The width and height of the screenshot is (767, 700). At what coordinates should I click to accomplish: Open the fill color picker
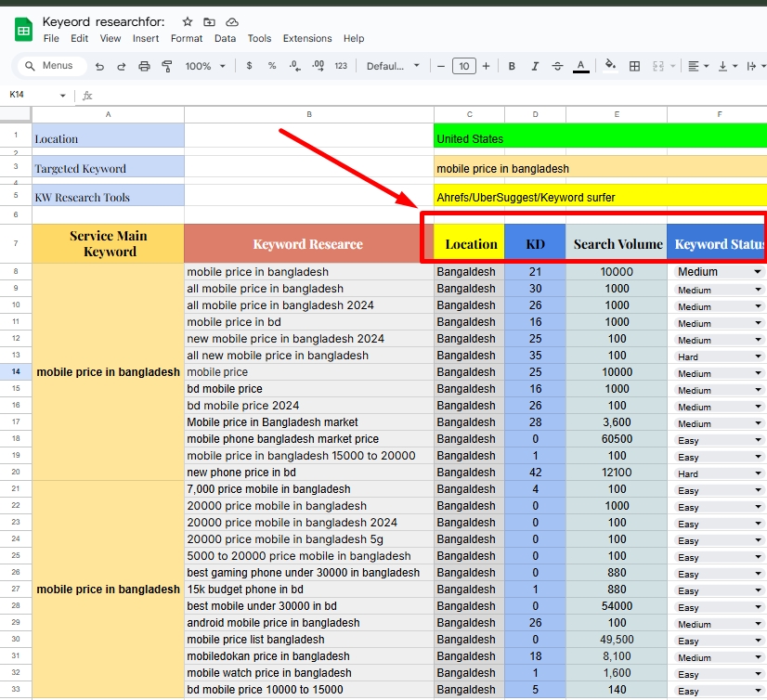[x=608, y=66]
